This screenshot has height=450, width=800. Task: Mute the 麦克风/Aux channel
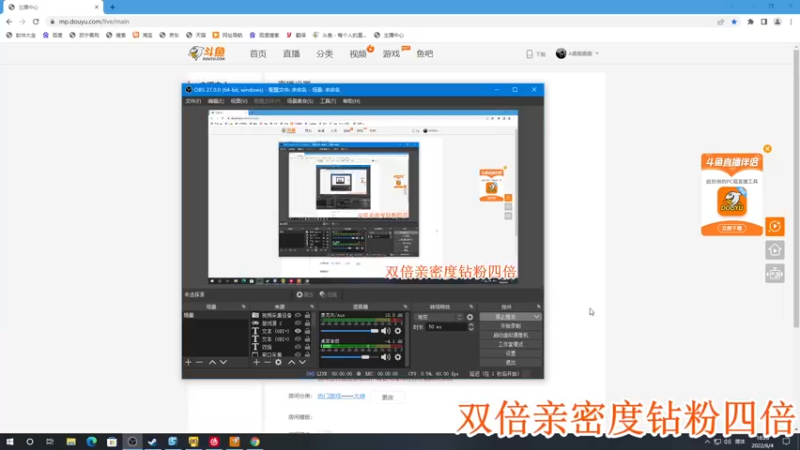[386, 331]
